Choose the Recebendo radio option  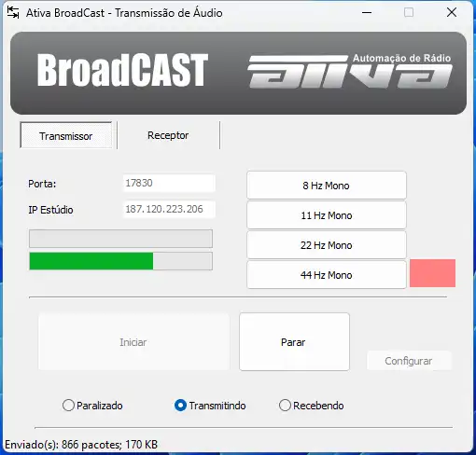[311, 406]
